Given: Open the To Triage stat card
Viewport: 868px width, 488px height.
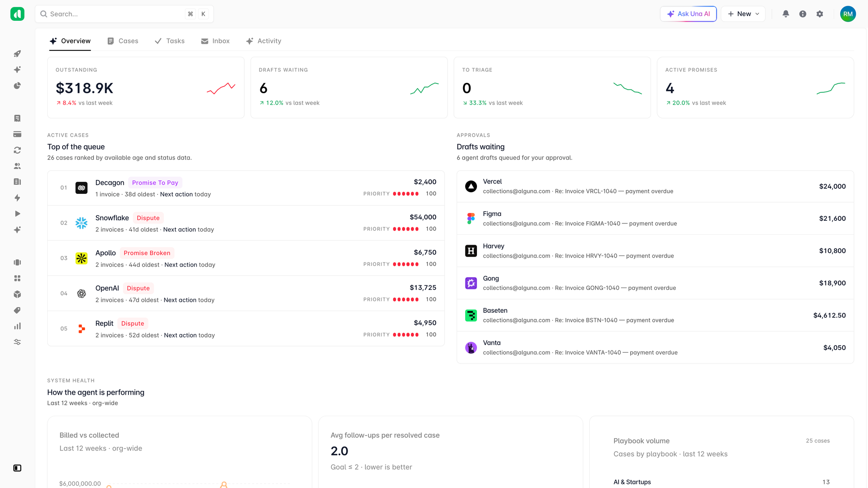Looking at the screenshot, I should pyautogui.click(x=552, y=88).
